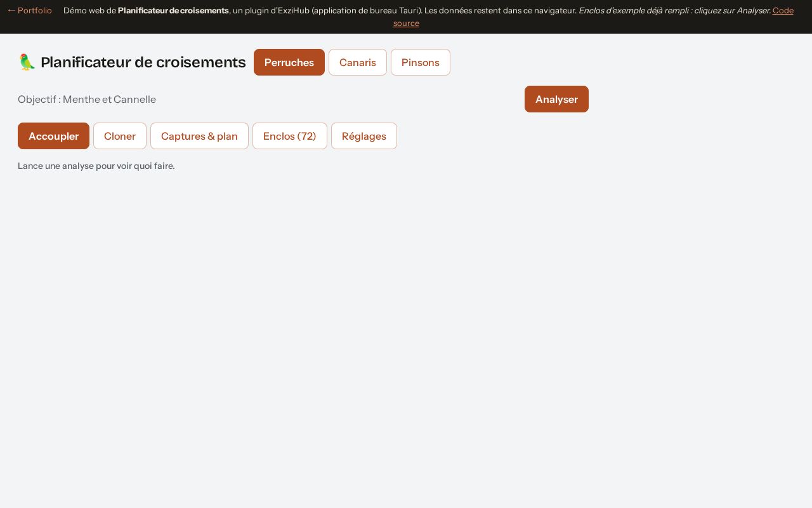Go back via the Portfolio link
Screen dimensions: 812x508
[29, 10]
